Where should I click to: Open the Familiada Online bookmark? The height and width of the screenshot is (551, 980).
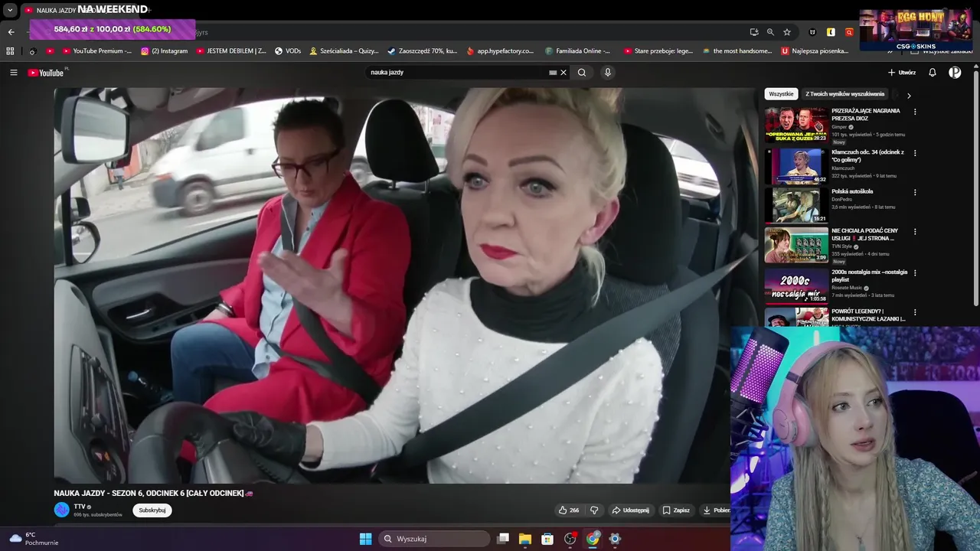click(578, 51)
